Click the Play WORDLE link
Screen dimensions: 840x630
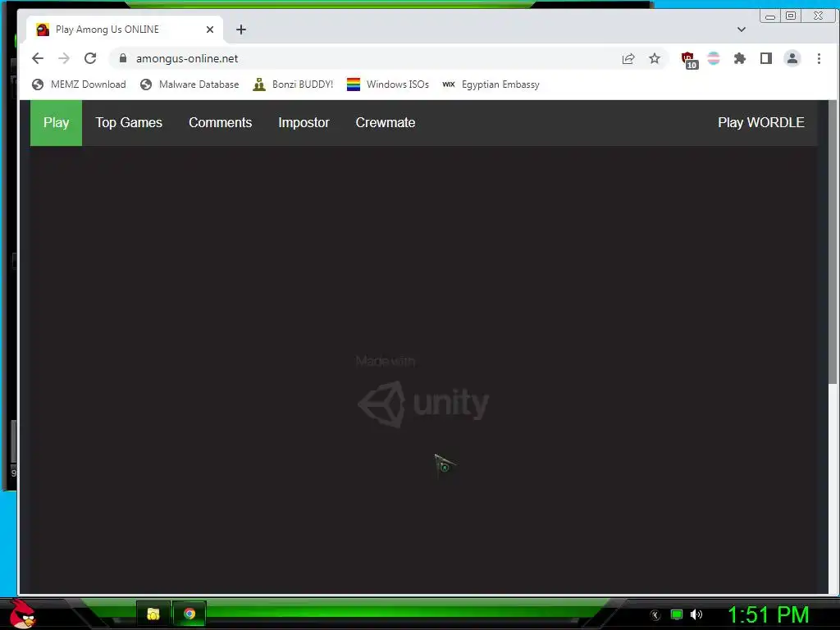760,123
